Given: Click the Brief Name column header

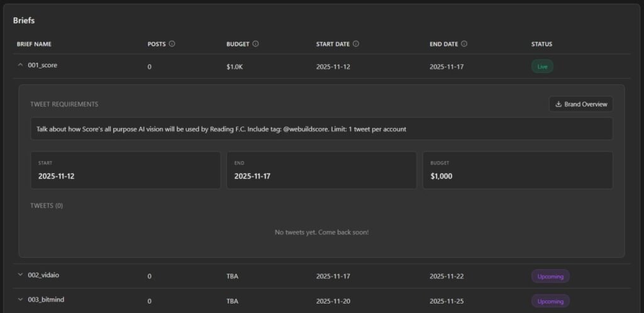Looking at the screenshot, I should tap(34, 44).
